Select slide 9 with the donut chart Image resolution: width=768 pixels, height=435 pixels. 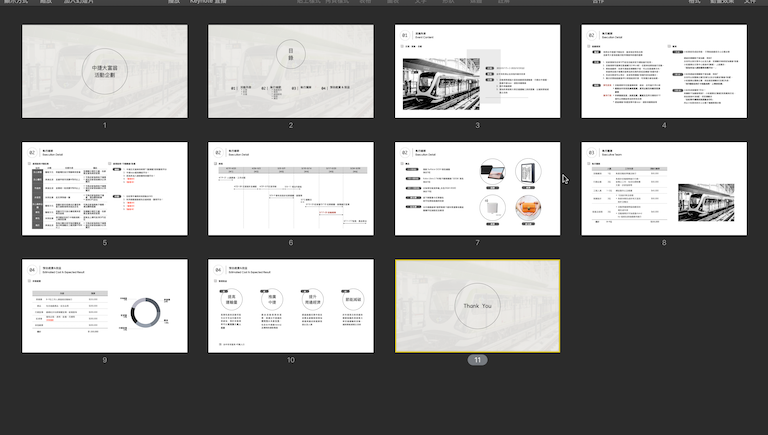tap(104, 305)
